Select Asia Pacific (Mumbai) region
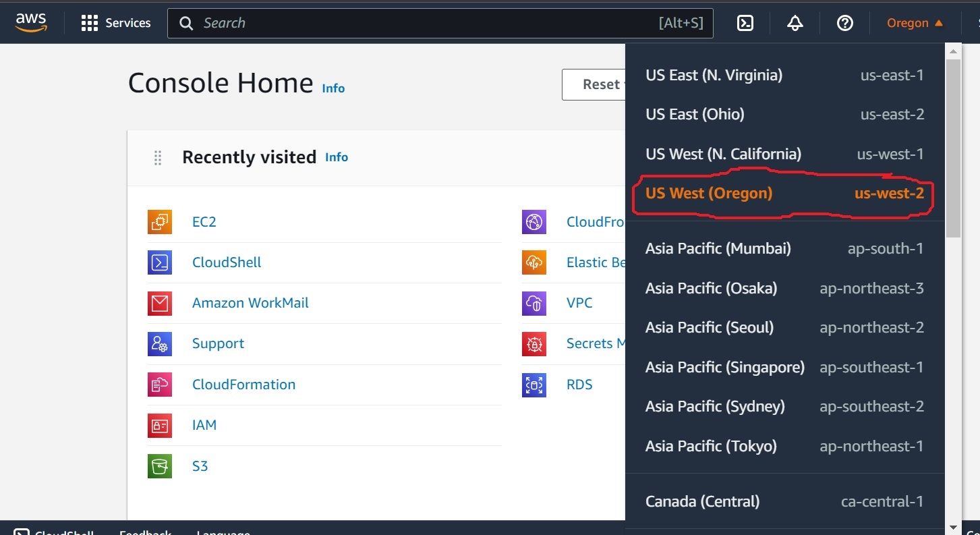Viewport: 980px width, 535px height. click(x=784, y=248)
